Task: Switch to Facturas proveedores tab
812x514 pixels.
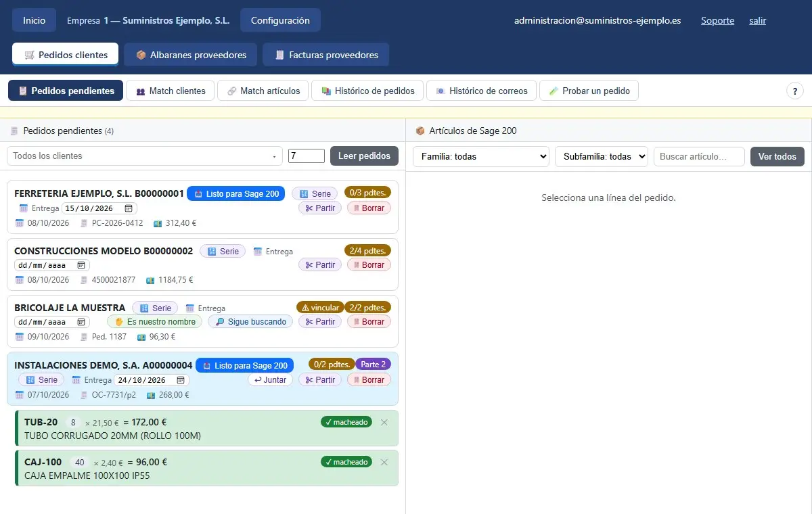Action: [325, 55]
